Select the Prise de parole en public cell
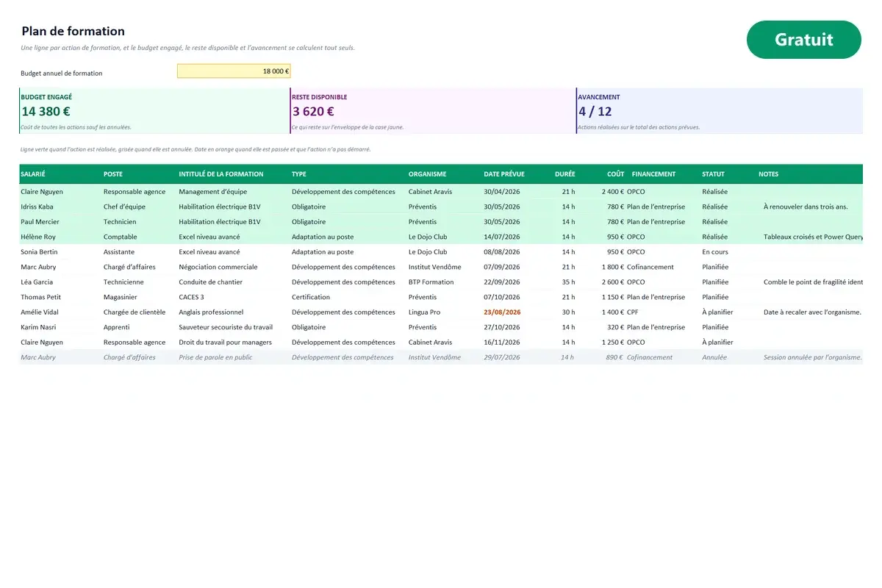 coord(215,357)
